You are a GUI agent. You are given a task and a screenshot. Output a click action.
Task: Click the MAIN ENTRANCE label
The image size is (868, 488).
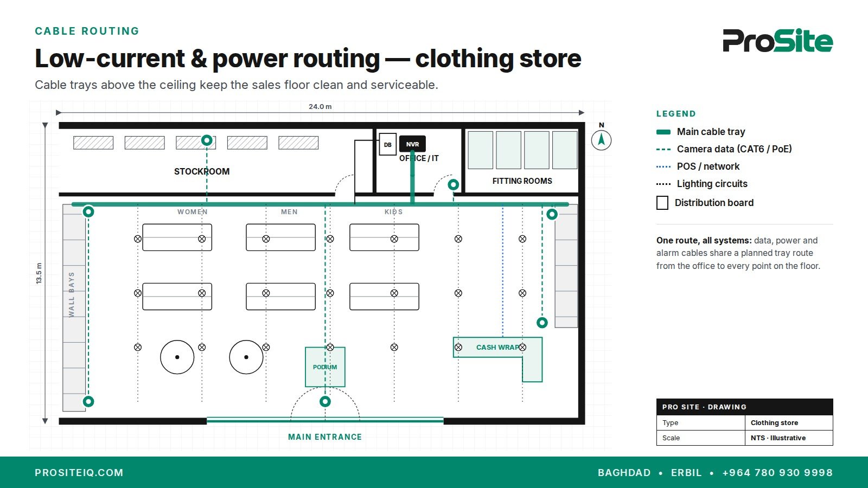(325, 437)
